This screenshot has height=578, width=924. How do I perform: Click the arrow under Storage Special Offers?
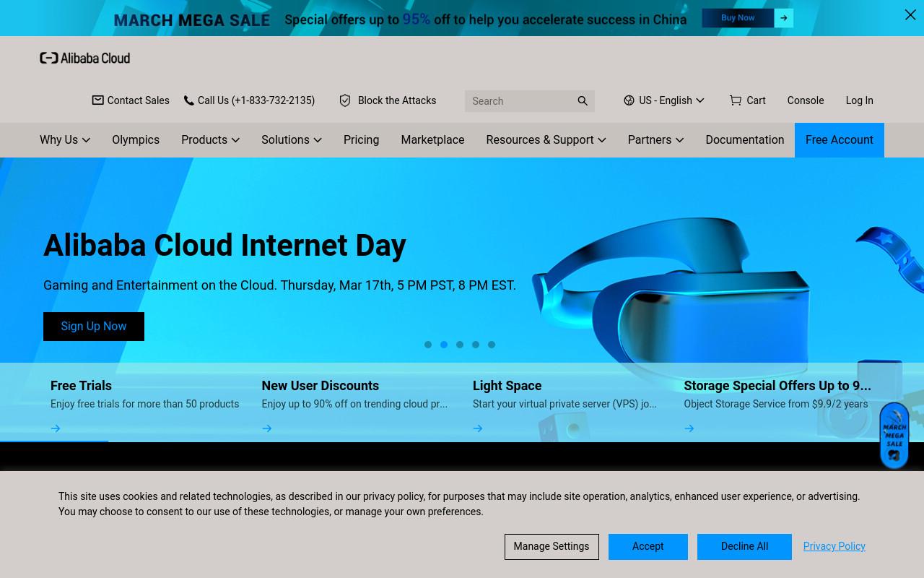click(x=689, y=428)
